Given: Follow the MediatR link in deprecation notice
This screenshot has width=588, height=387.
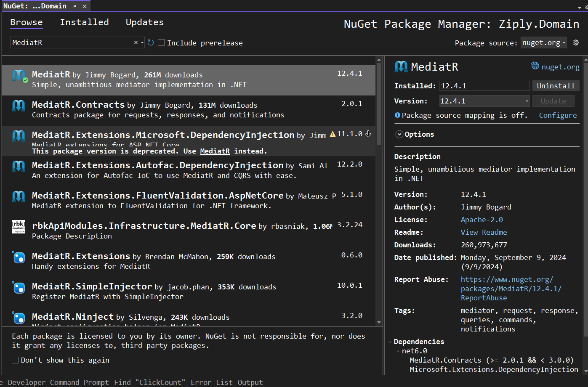Looking at the screenshot, I should point(215,151).
